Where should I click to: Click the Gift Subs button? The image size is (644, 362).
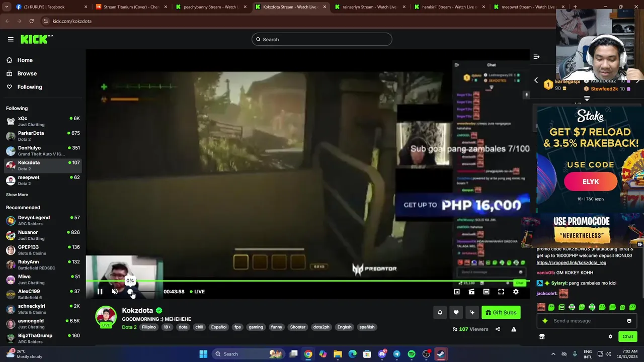coord(501,312)
